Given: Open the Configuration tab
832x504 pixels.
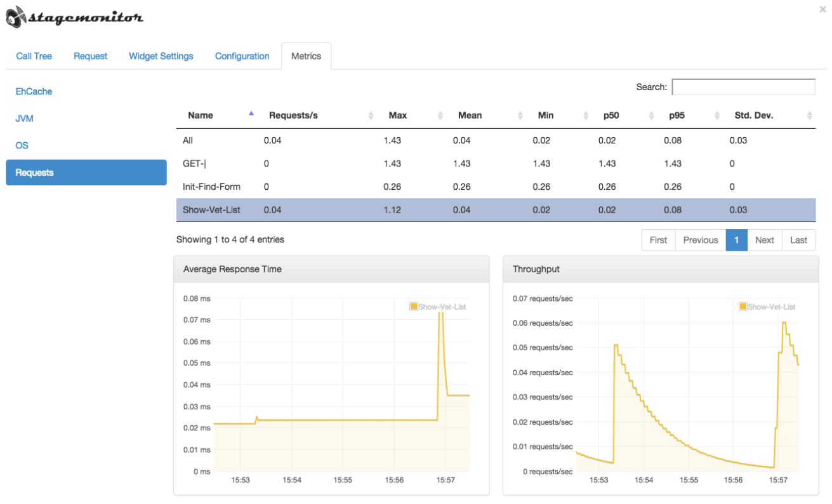Looking at the screenshot, I should [x=242, y=56].
